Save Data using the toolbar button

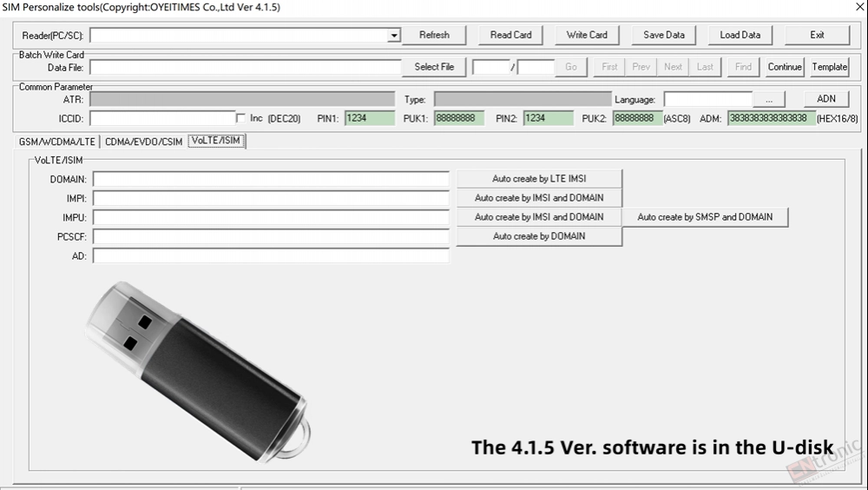pyautogui.click(x=664, y=35)
